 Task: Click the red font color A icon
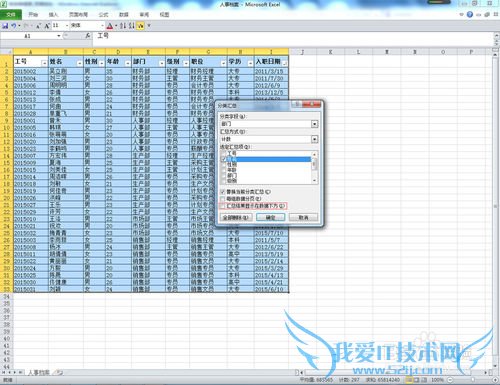[110, 26]
